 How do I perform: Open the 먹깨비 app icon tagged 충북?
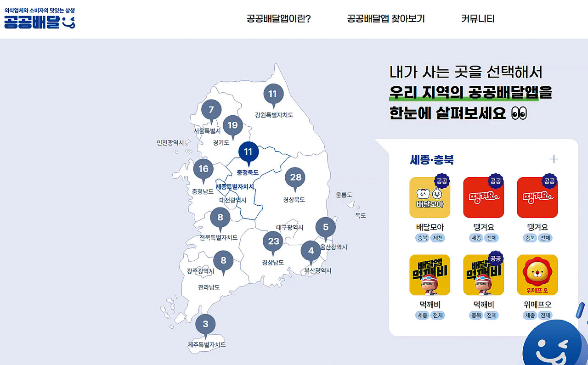483,275
